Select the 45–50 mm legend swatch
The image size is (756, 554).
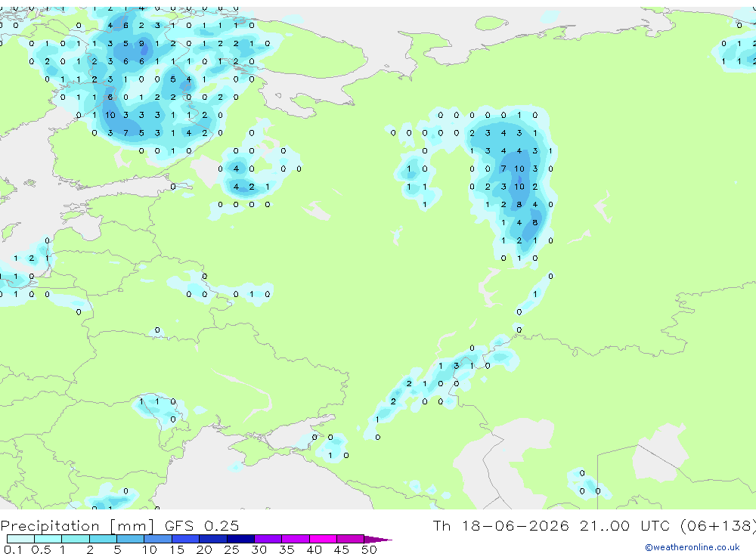[x=350, y=539]
